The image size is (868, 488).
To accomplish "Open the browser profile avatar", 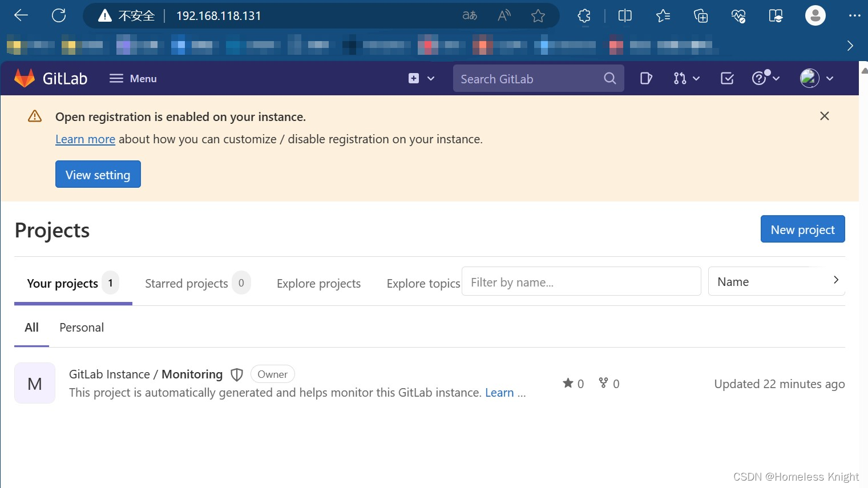I will click(815, 15).
